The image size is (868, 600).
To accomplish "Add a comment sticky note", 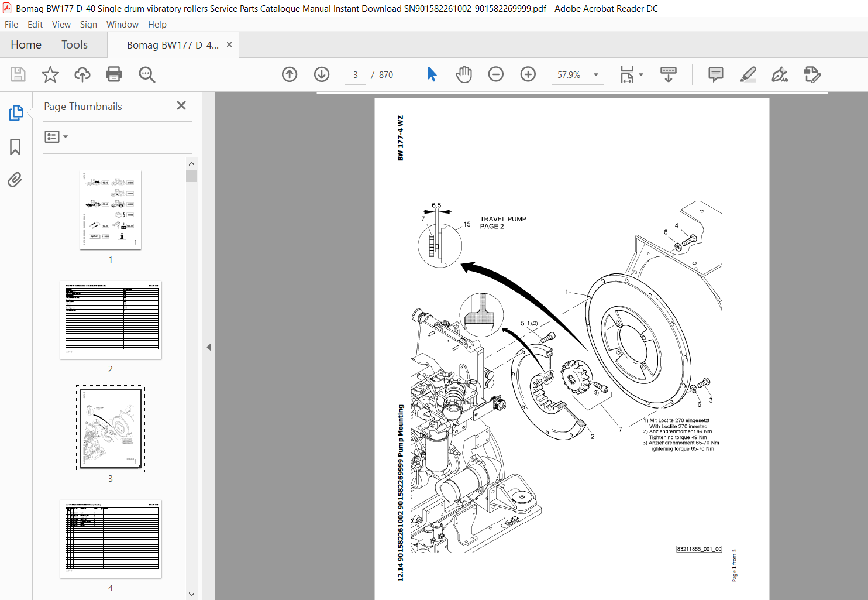I will click(x=716, y=74).
